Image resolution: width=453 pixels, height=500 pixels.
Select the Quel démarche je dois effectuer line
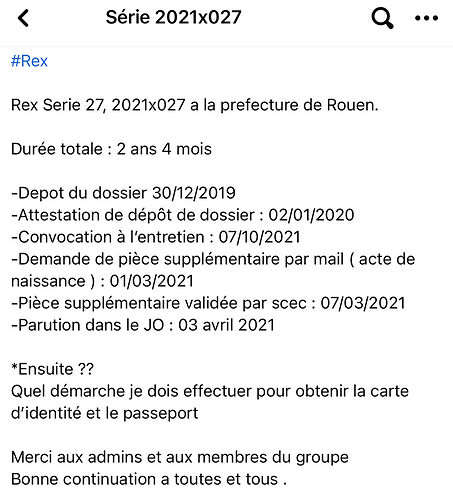(210, 391)
